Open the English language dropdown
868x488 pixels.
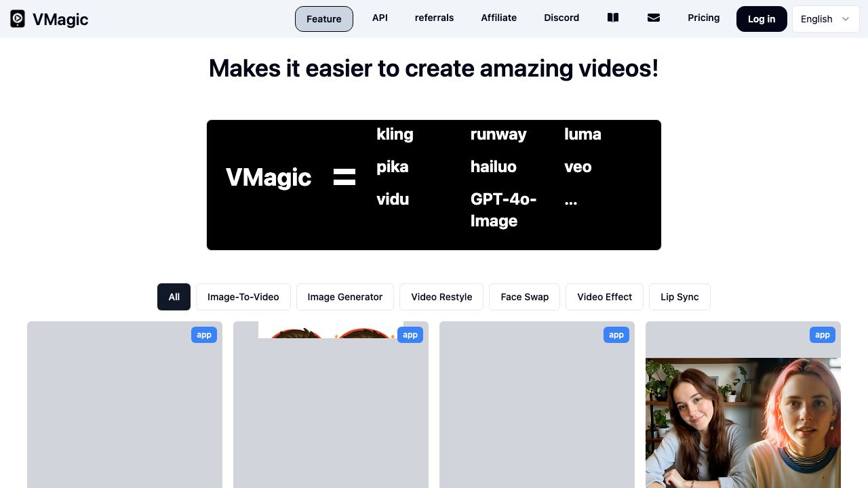[825, 19]
